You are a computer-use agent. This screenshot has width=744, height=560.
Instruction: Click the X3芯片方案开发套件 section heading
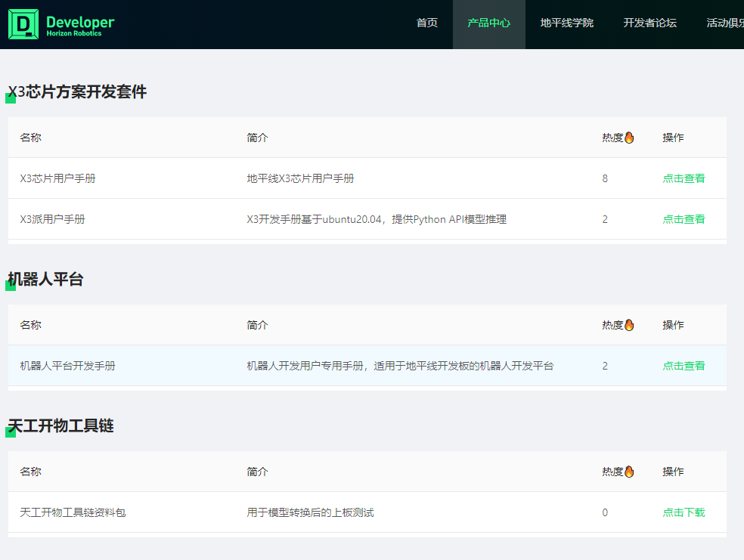(77, 91)
